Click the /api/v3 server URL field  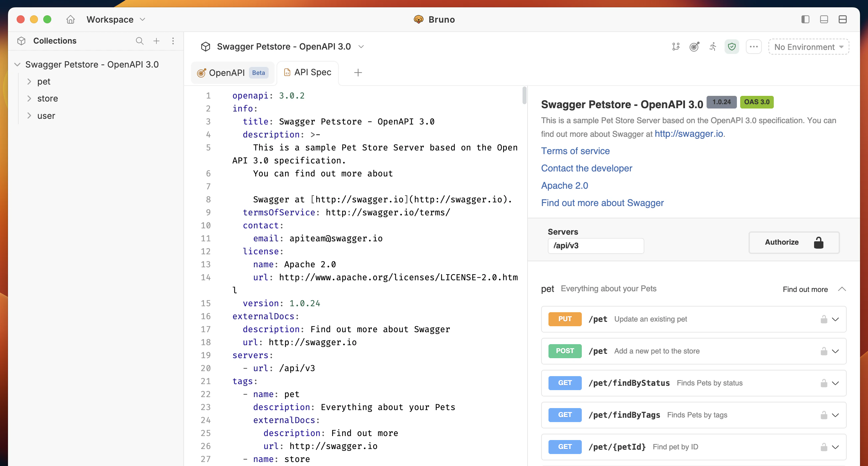click(596, 246)
